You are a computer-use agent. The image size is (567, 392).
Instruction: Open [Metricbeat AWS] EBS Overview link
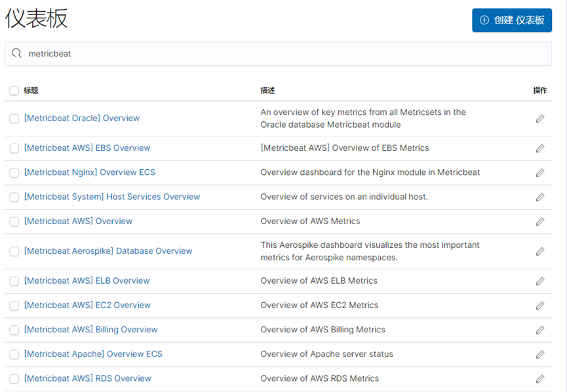87,148
